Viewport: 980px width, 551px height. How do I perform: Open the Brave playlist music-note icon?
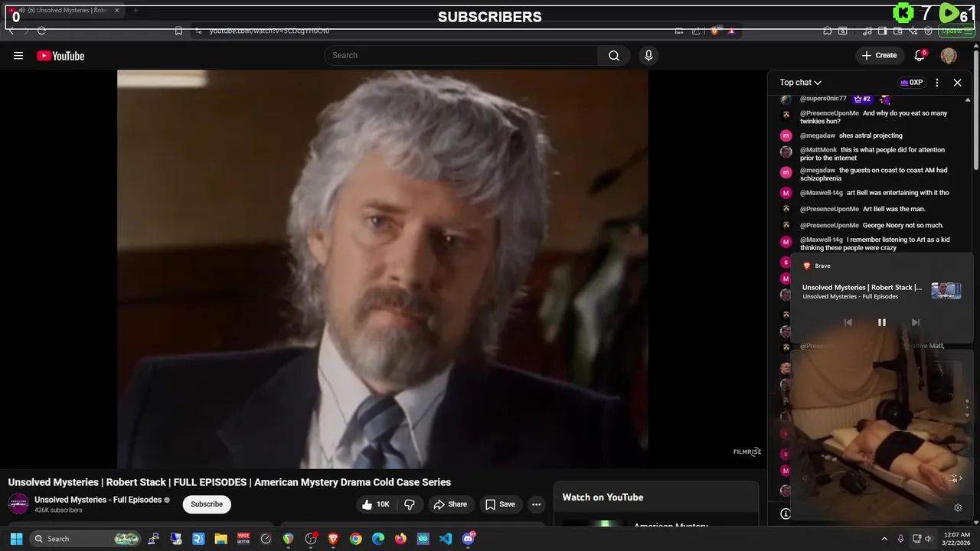pyautogui.click(x=867, y=31)
